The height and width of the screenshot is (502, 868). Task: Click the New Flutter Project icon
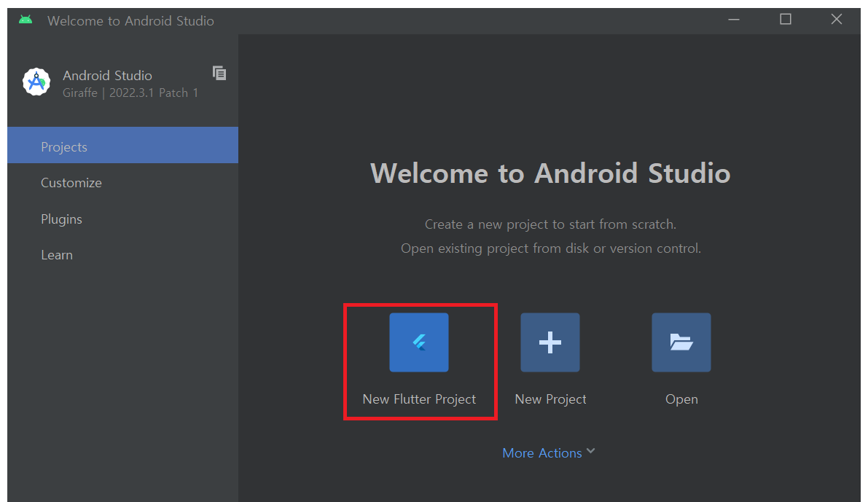pos(419,342)
